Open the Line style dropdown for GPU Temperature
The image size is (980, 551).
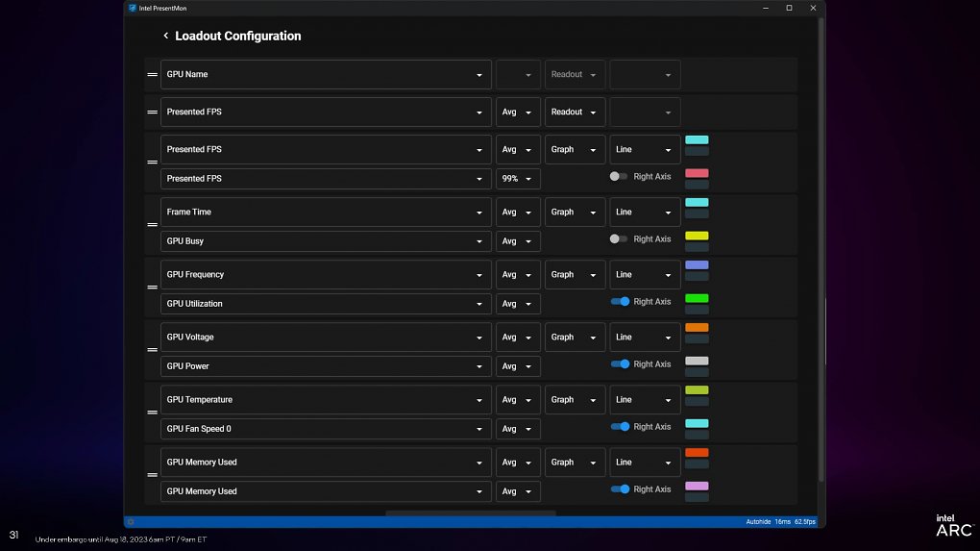click(645, 400)
